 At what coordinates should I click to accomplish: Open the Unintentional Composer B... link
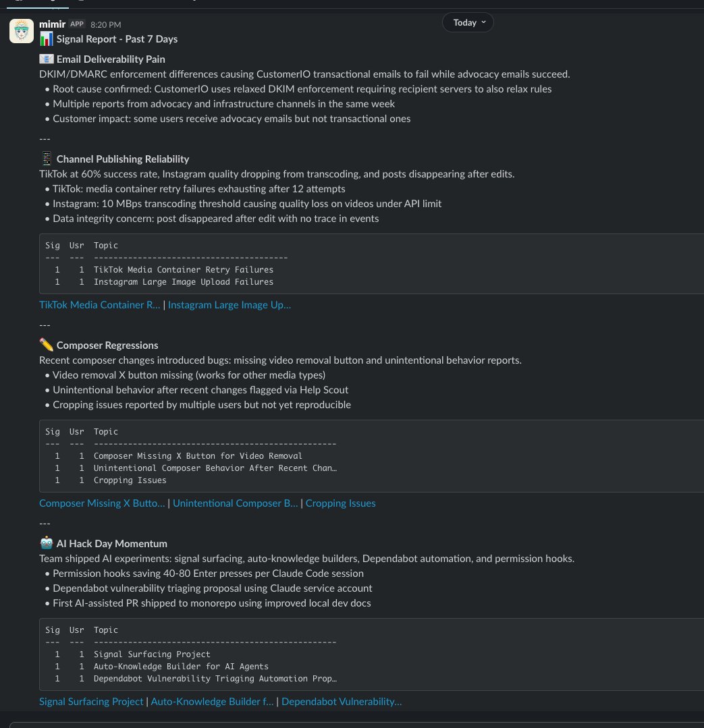coord(235,503)
